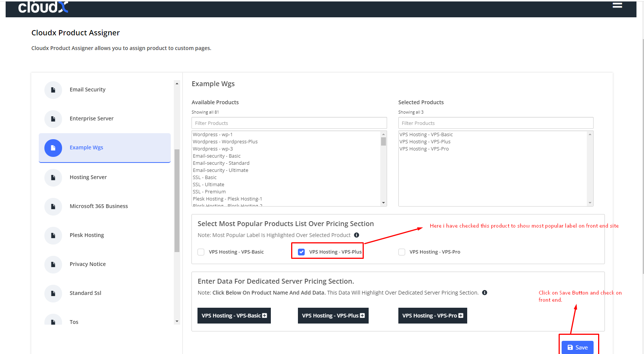644x354 pixels.
Task: Click the Save button
Action: pyautogui.click(x=577, y=347)
